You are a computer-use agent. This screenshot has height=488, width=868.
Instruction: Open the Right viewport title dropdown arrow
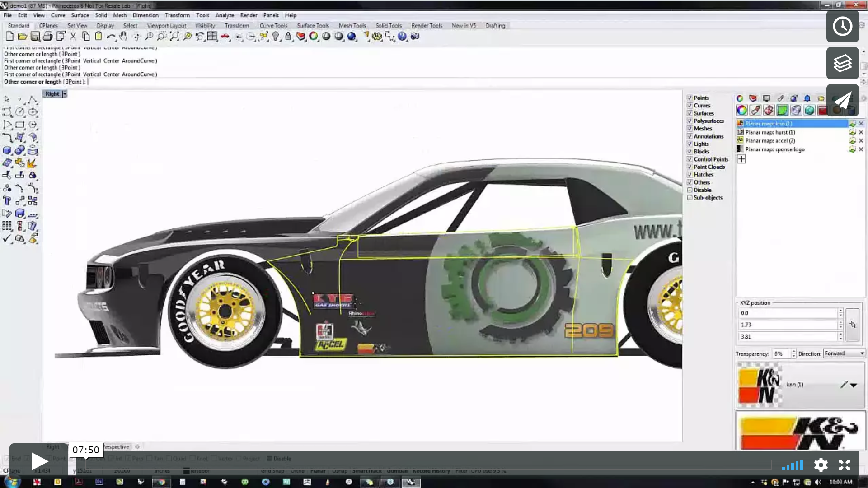65,94
